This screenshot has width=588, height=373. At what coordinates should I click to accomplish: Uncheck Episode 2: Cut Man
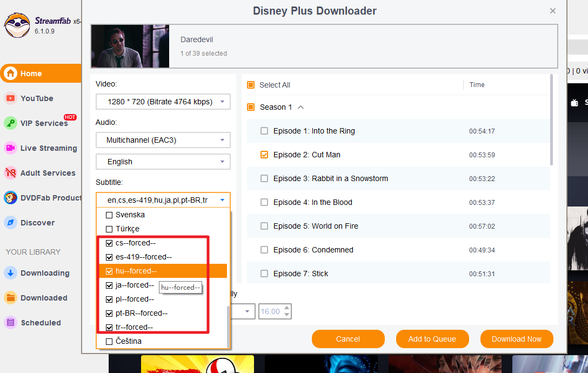point(264,155)
